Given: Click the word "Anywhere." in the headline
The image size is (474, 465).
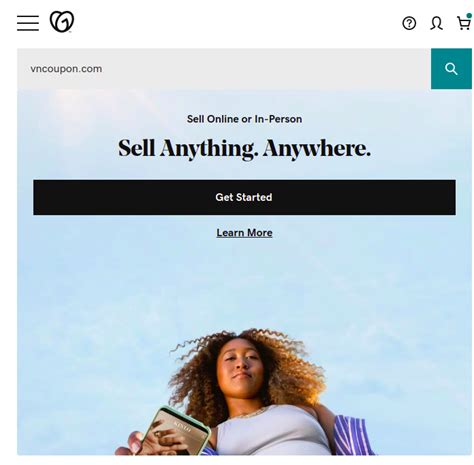Looking at the screenshot, I should click(317, 149).
